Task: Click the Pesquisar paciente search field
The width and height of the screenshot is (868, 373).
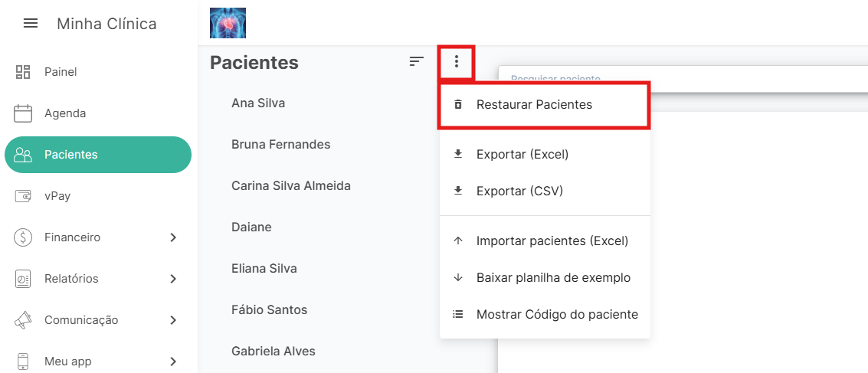Action: coord(682,78)
